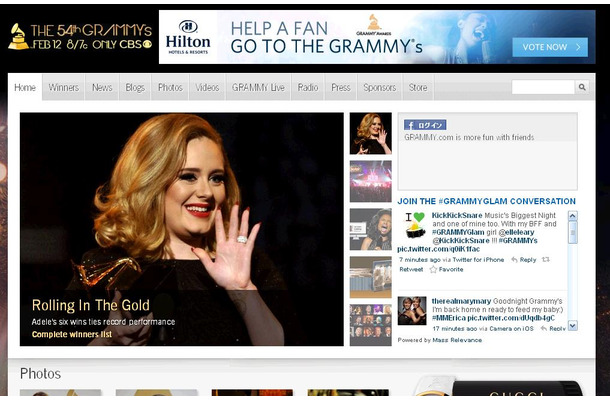Click the search magnifier icon
The image size is (610, 400).
[582, 87]
